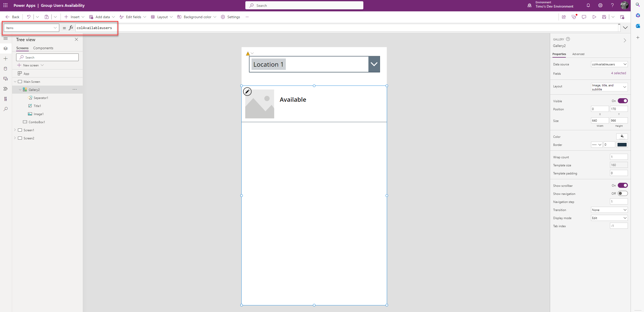Open the 4 selected fields link
Screen dimensions: 644x312
[618, 73]
